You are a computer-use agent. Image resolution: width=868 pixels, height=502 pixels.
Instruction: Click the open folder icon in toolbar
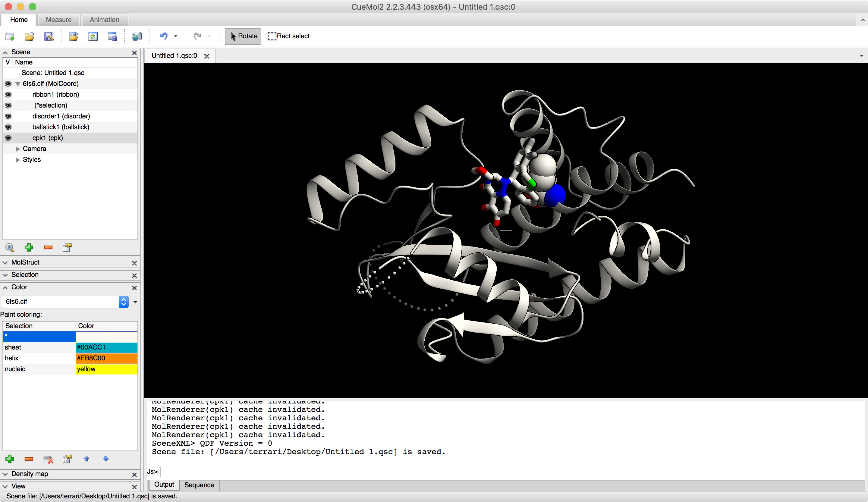(30, 36)
